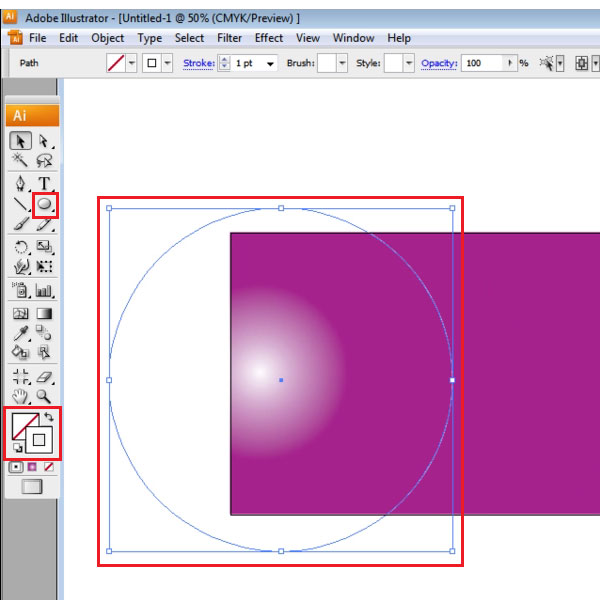
Task: Open the Brush dropdown arrow
Action: click(x=342, y=63)
